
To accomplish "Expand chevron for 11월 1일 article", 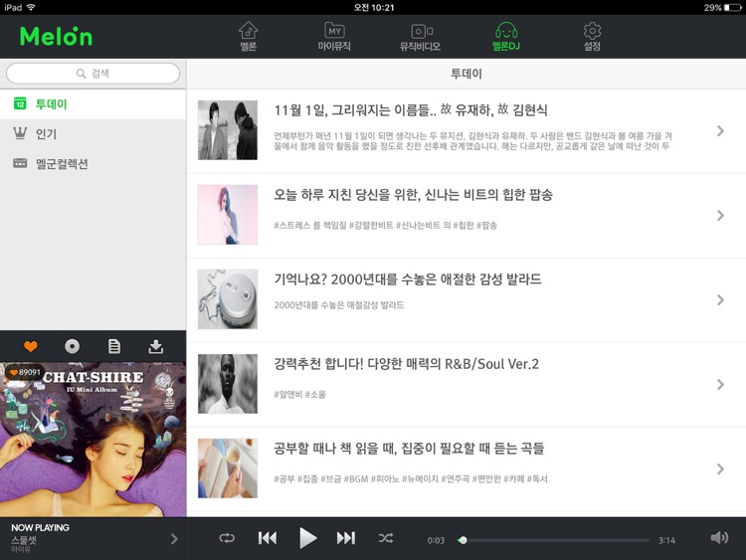I will pos(720,131).
